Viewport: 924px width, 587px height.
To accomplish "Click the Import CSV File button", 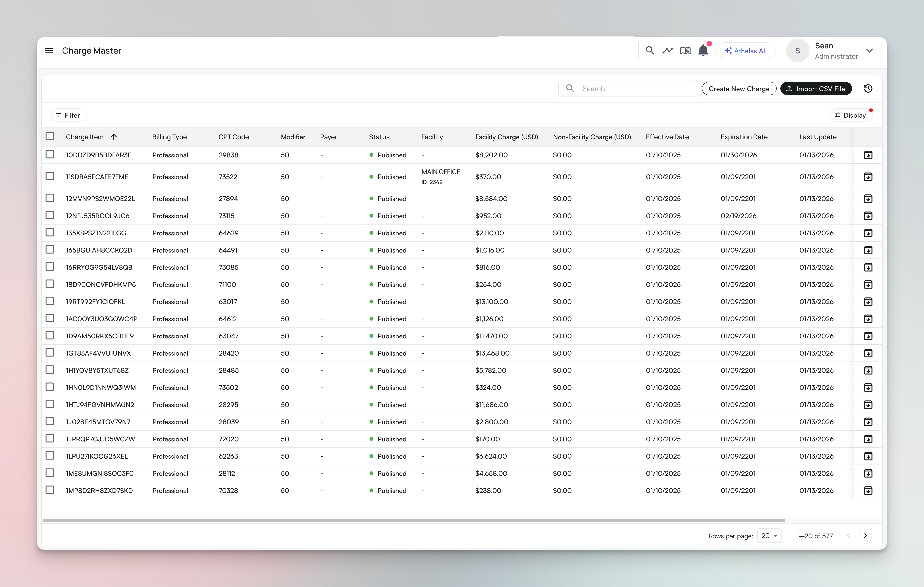I will tap(816, 88).
